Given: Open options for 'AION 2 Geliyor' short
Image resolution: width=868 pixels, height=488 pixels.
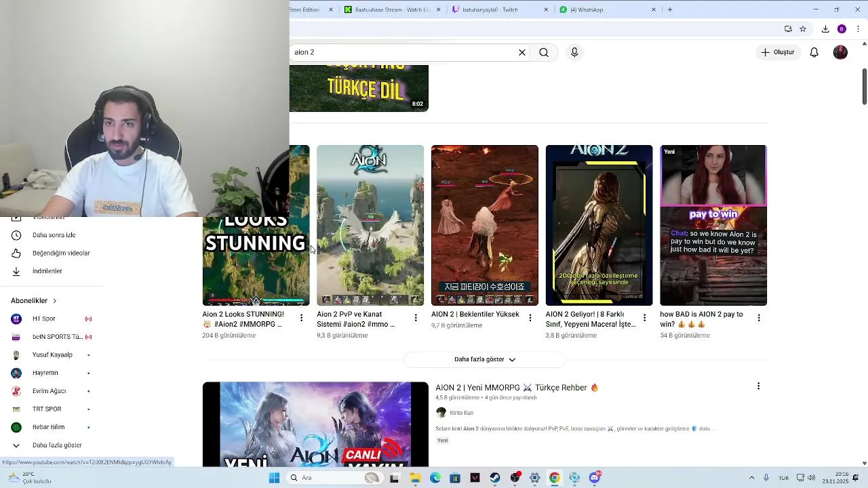Looking at the screenshot, I should (x=644, y=317).
